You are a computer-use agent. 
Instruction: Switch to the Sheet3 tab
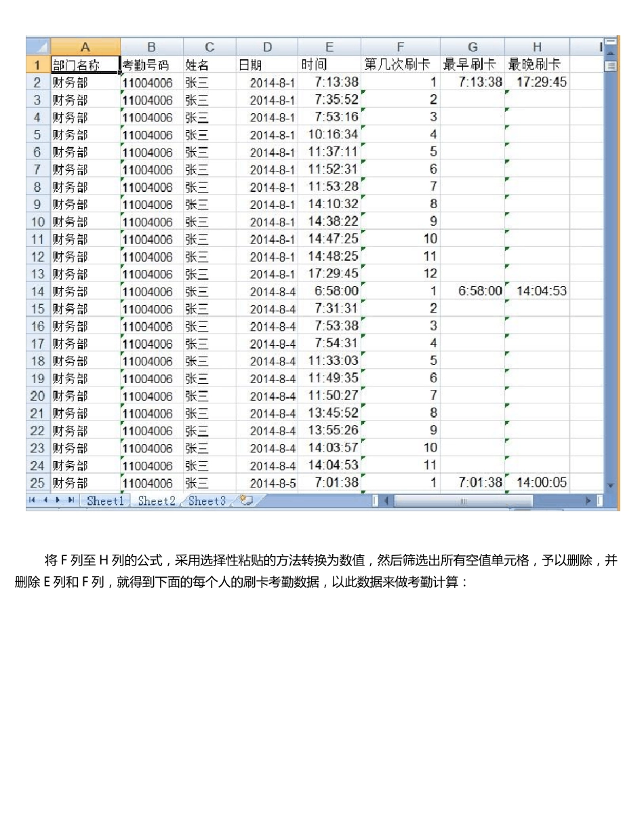point(207,501)
